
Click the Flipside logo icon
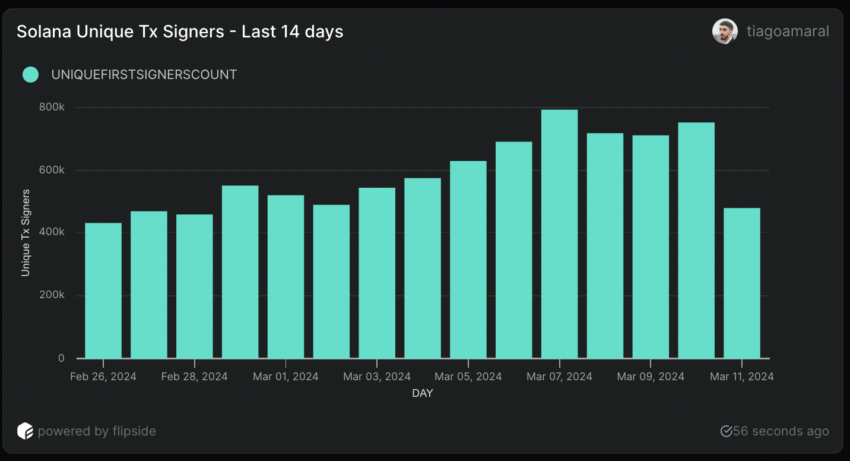25,431
